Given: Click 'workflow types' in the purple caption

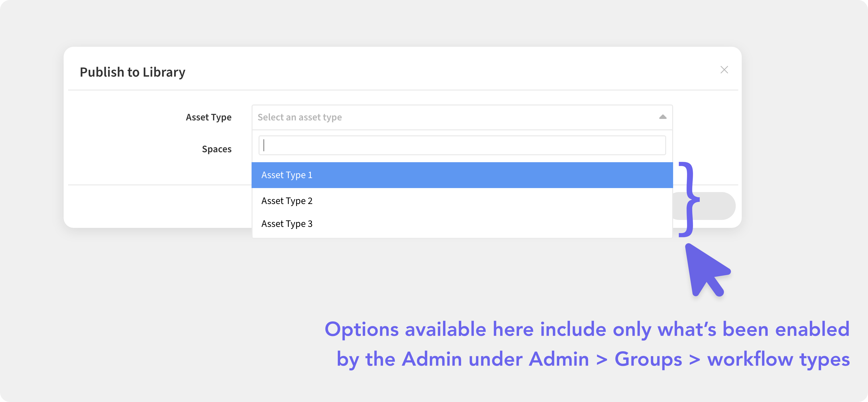Looking at the screenshot, I should [x=778, y=359].
